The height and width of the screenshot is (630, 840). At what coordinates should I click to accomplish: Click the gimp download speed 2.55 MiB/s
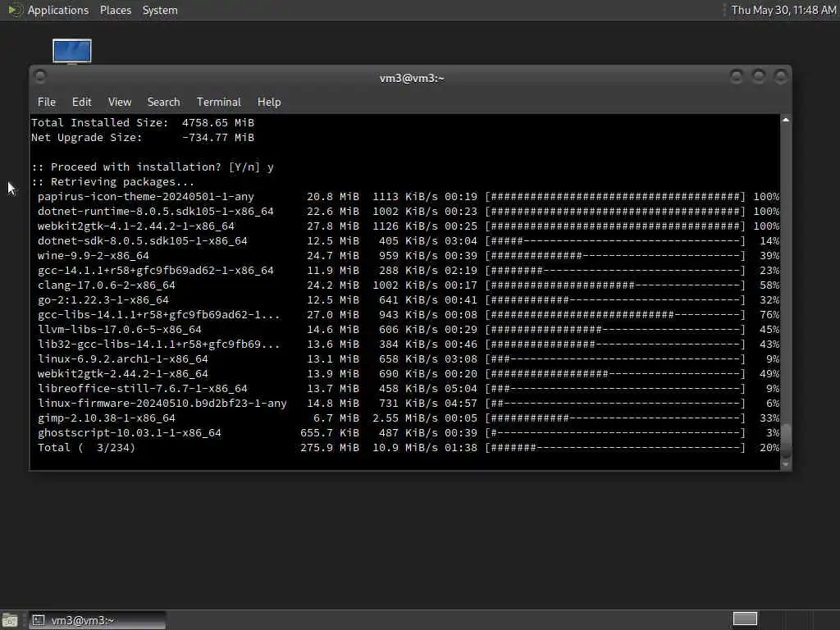(405, 418)
